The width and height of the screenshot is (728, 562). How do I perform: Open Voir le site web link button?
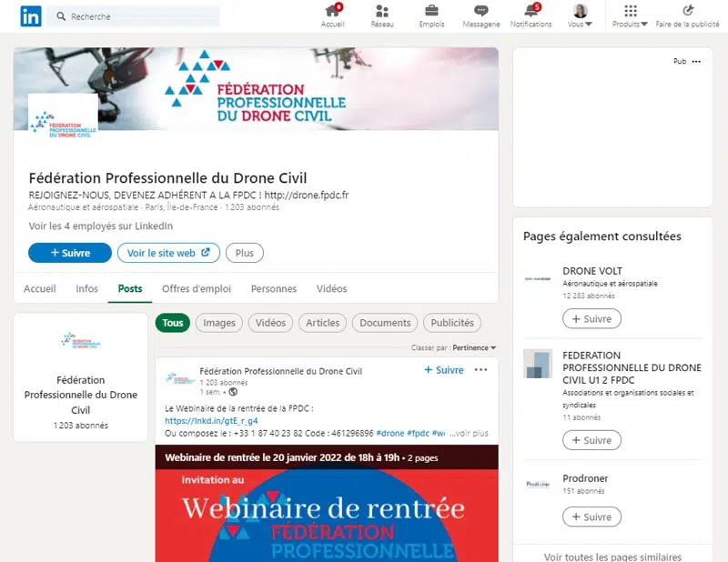coord(168,253)
